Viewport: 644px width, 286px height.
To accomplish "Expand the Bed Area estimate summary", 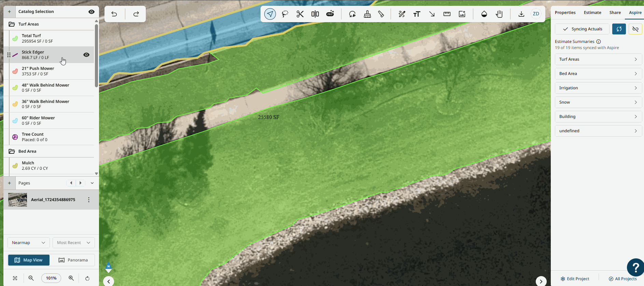I will 599,74.
